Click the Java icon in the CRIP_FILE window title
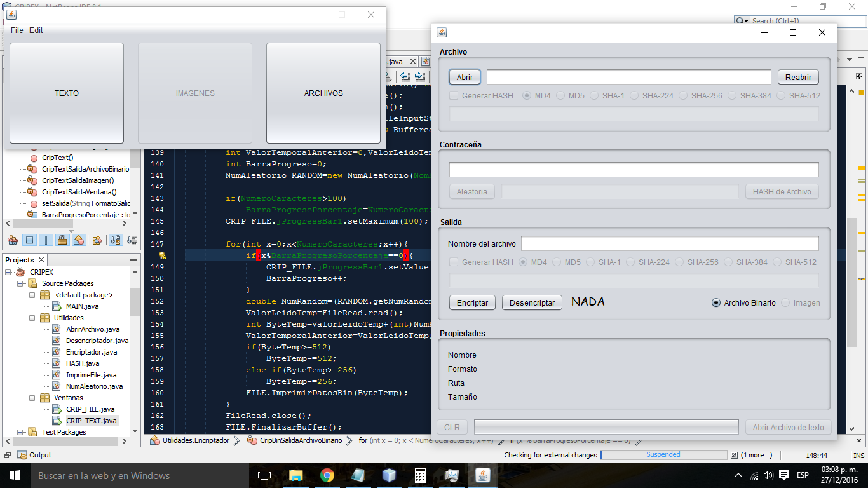Viewport: 868px width, 488px height. 442,32
